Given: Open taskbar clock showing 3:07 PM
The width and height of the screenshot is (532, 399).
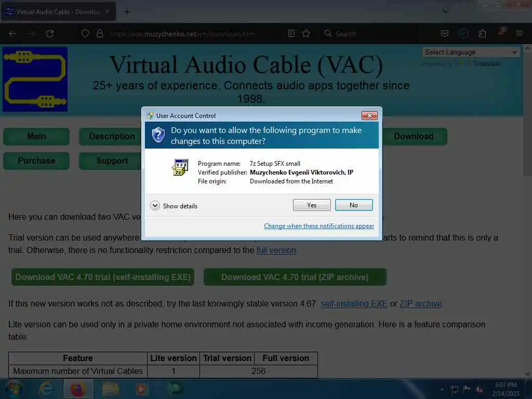Looking at the screenshot, I should (x=506, y=389).
